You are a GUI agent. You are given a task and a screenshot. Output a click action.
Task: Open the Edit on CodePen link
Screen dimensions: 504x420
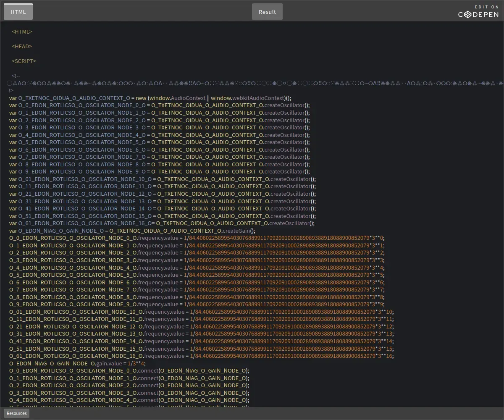478,12
